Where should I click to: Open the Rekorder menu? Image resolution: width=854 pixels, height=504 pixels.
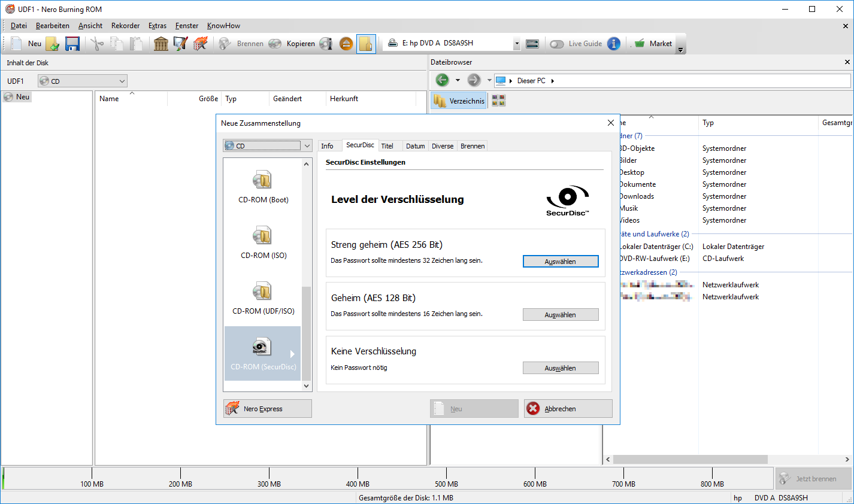coord(125,26)
